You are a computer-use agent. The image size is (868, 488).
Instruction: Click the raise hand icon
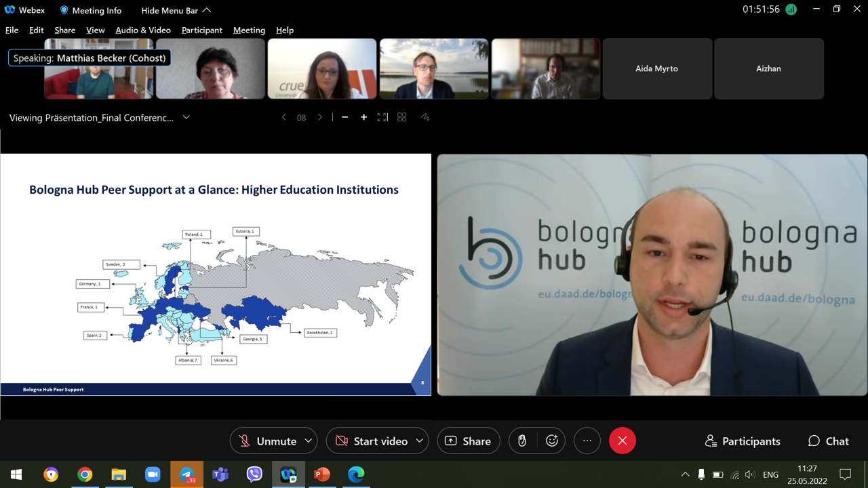pos(521,441)
